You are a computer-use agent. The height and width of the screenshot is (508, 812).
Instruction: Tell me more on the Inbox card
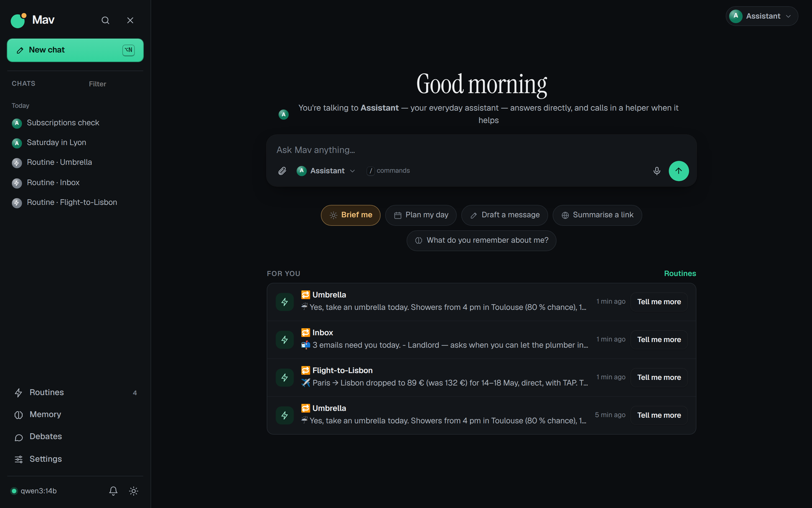[x=659, y=340]
